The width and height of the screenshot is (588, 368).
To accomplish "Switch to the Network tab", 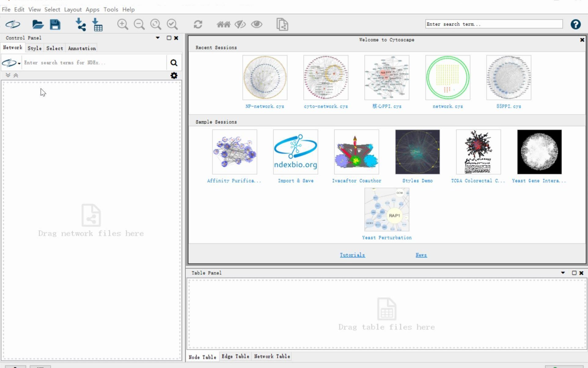I will tap(13, 48).
